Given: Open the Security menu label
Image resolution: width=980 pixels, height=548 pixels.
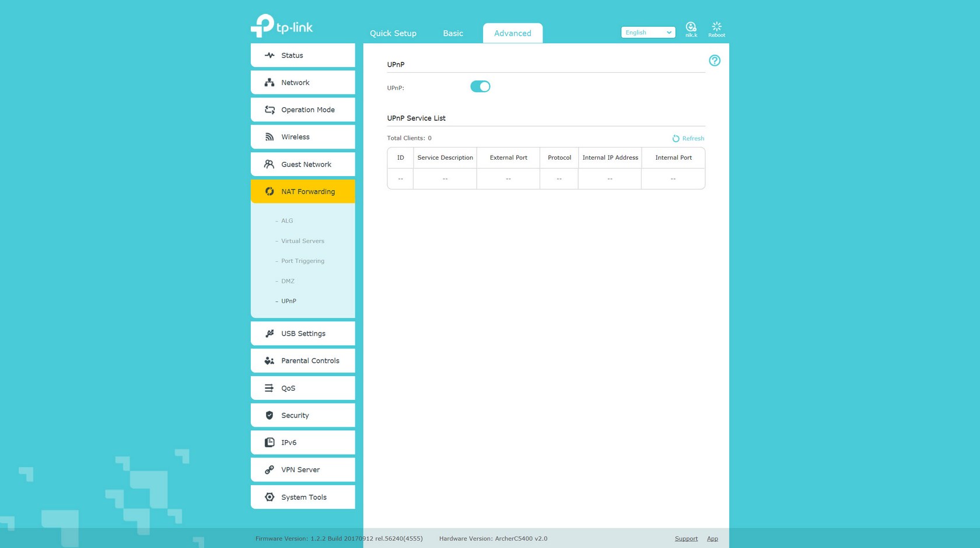Looking at the screenshot, I should tap(295, 416).
